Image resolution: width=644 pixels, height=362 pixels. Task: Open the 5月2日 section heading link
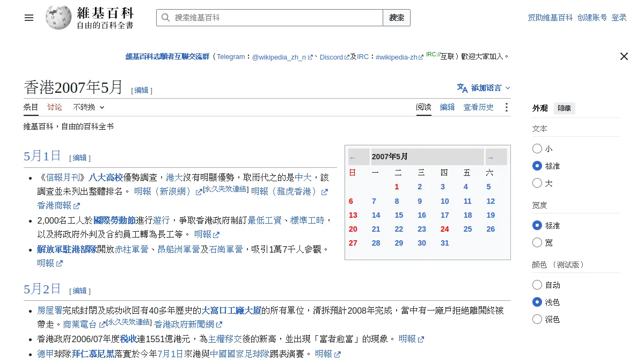tap(42, 289)
